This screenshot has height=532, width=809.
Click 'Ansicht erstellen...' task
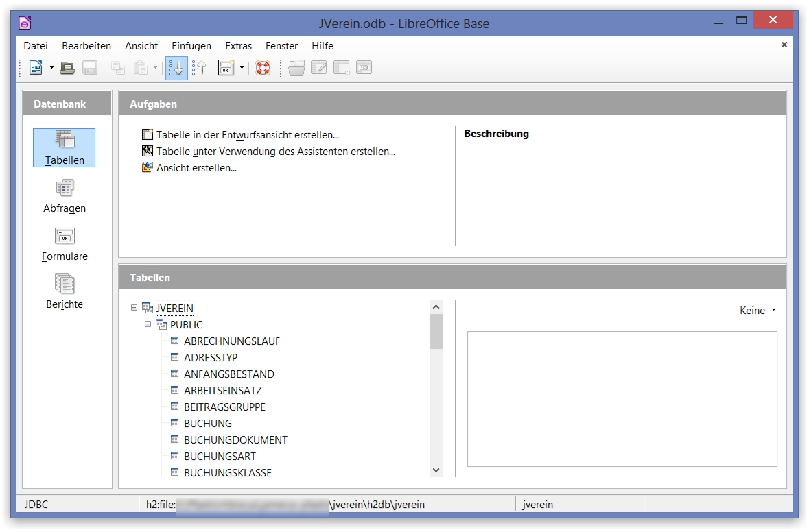tap(196, 168)
